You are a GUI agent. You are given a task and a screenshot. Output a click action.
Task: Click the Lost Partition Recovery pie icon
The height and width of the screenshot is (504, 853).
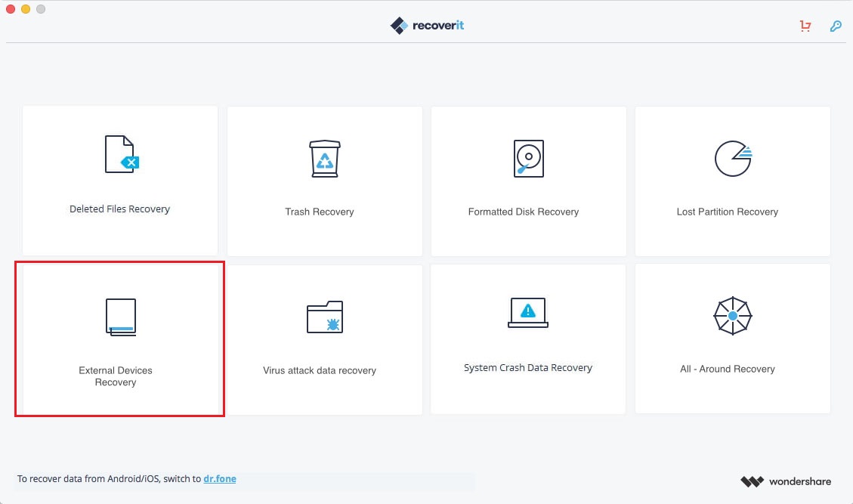click(x=734, y=159)
